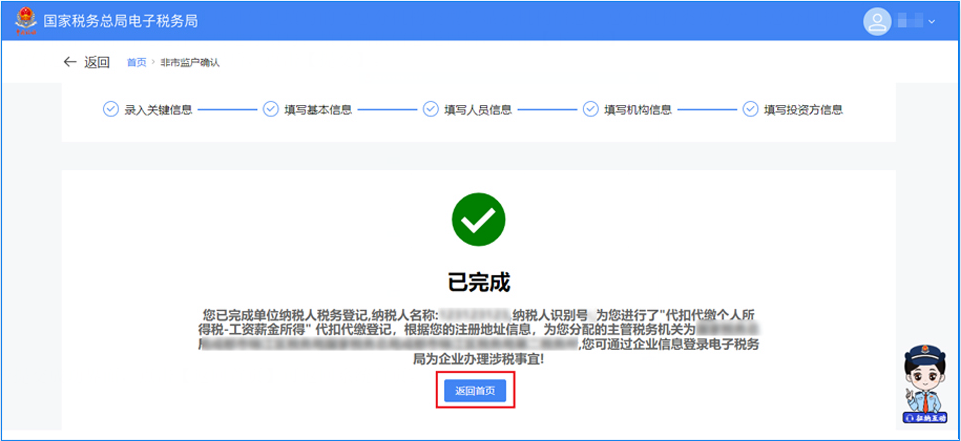This screenshot has width=961, height=441.
Task: Click the checkmark icon for 填写基本信息
Action: coord(271,110)
